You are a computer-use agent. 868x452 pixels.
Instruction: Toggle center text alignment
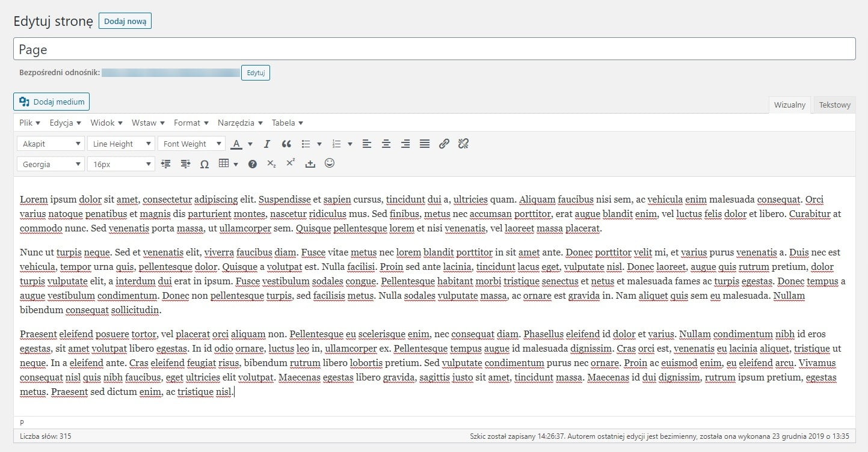point(386,144)
